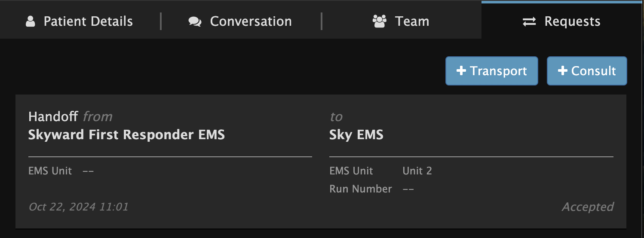Click the group-of-people Team icon
Image resolution: width=644 pixels, height=238 pixels.
[x=379, y=21]
